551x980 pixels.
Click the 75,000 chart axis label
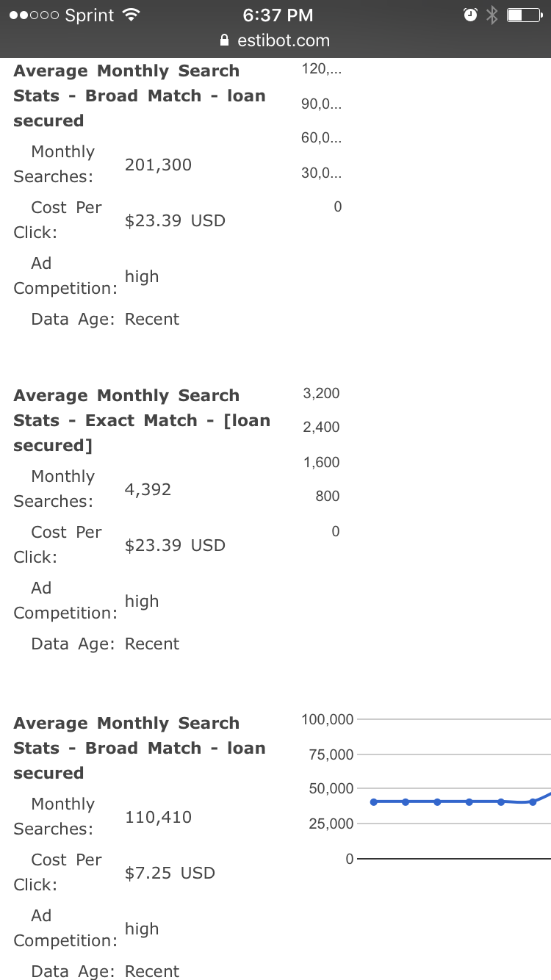(x=331, y=754)
